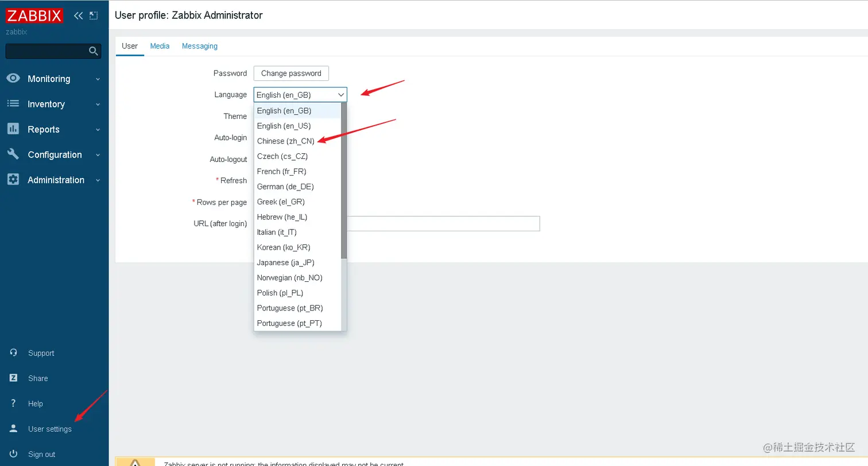
Task: Switch to the Messaging tab
Action: 200,46
